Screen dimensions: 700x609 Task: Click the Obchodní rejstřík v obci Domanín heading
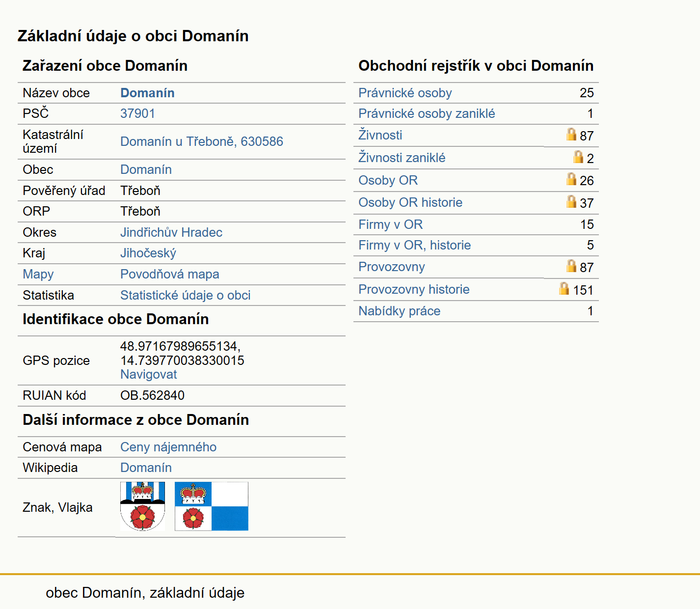coord(476,66)
